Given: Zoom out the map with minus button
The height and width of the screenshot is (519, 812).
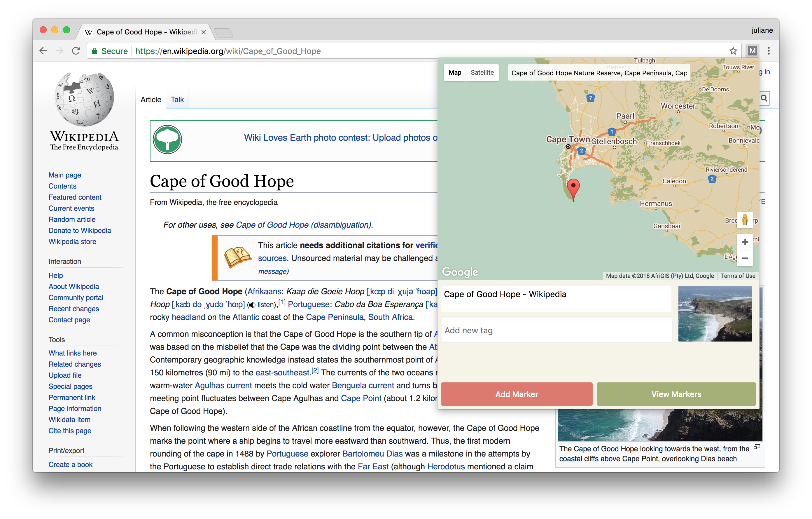Looking at the screenshot, I should pyautogui.click(x=745, y=259).
